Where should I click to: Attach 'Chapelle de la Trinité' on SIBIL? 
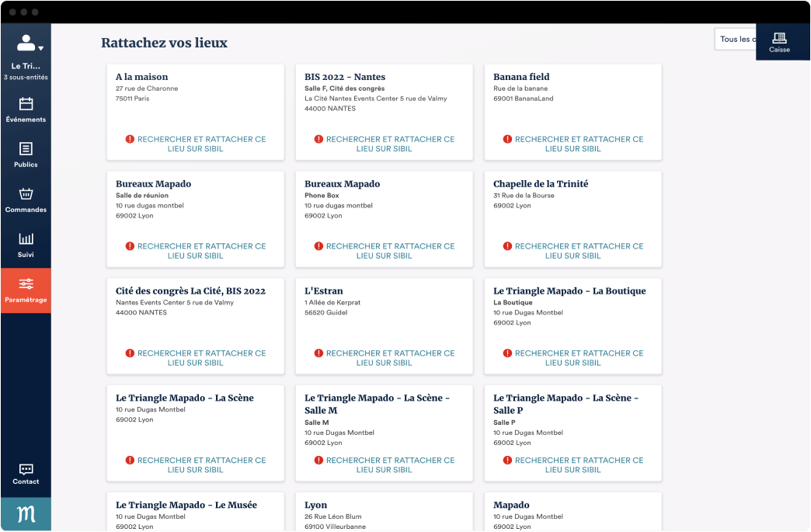[573, 251]
